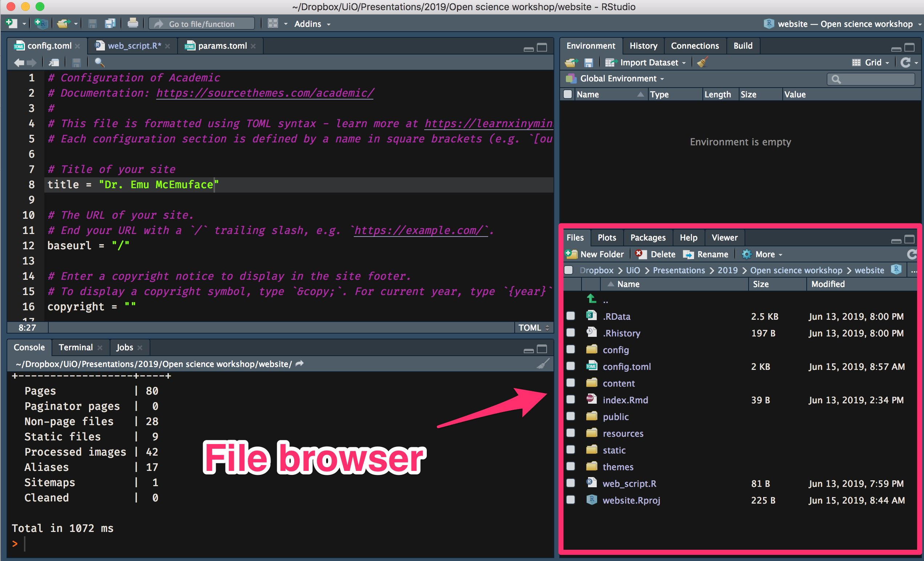Check the checkbox next to config.toml
Image resolution: width=924 pixels, height=561 pixels.
[x=571, y=366]
